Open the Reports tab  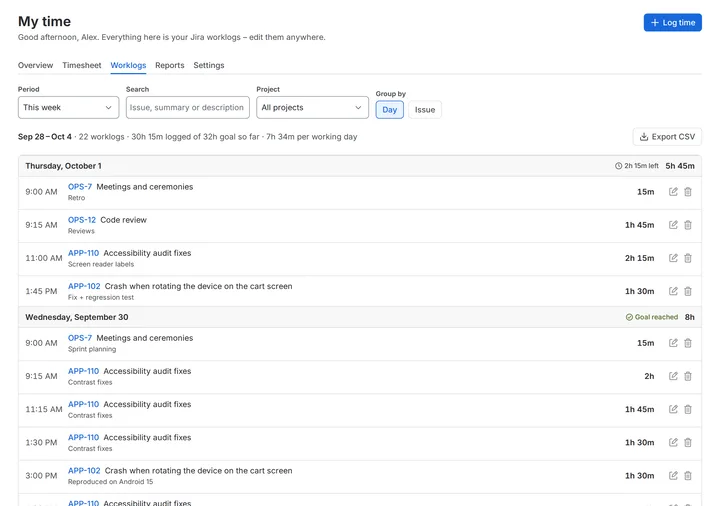169,65
